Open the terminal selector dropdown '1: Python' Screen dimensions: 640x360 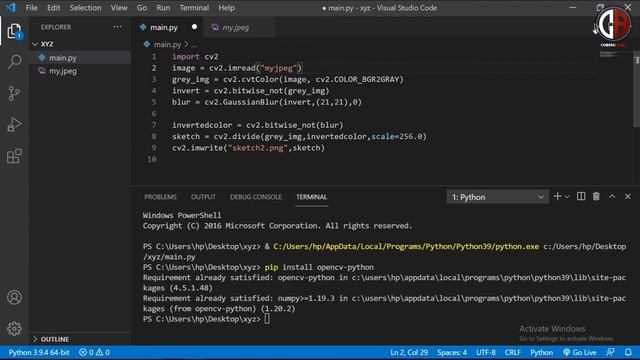498,197
